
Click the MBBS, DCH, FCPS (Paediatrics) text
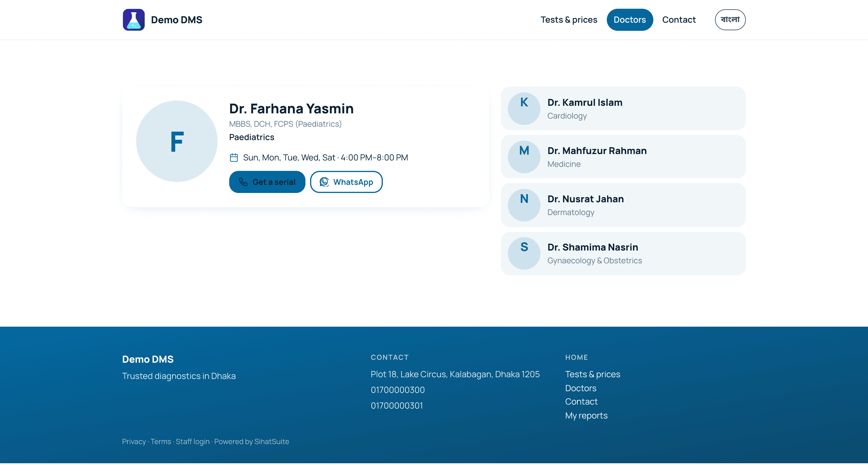[285, 124]
